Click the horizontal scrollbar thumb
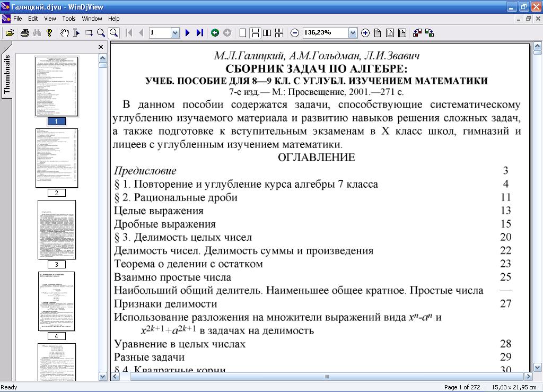 [327, 377]
